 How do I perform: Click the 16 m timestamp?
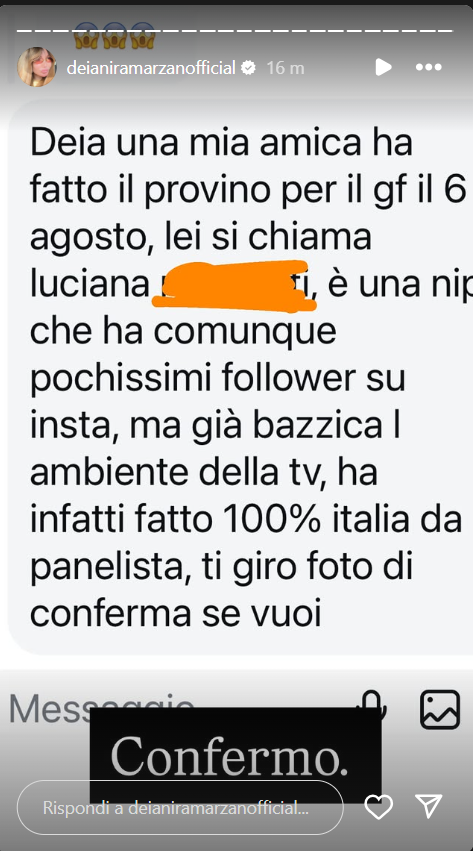point(285,68)
